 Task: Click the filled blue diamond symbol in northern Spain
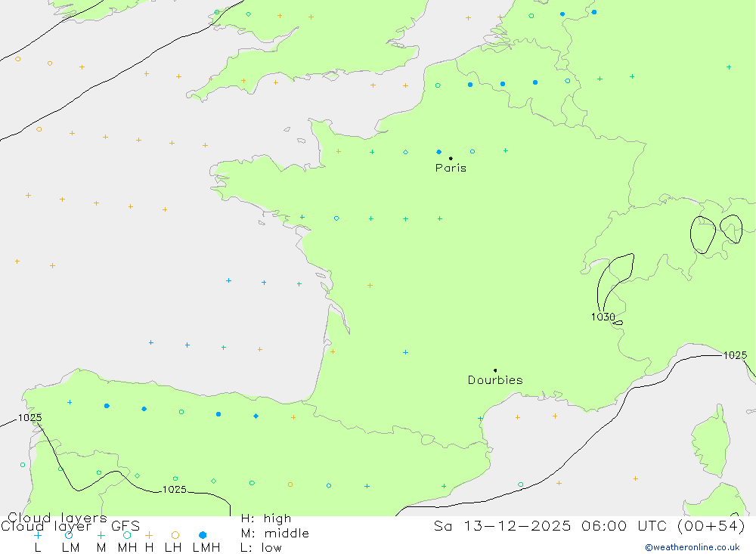point(256,416)
